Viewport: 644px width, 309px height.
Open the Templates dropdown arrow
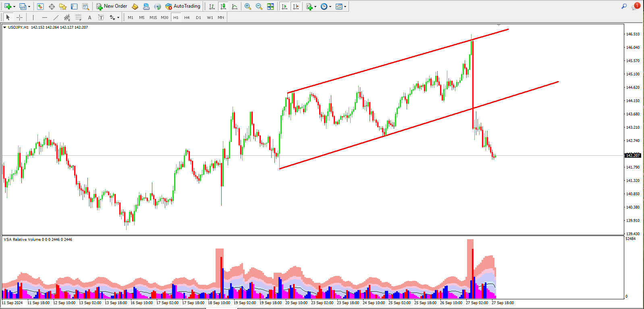tap(345, 6)
